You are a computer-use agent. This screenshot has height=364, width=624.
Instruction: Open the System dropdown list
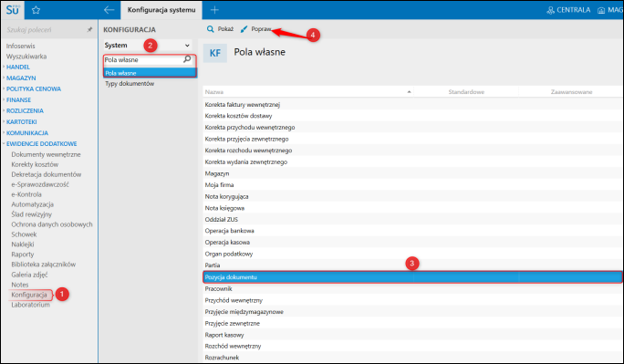pos(147,46)
